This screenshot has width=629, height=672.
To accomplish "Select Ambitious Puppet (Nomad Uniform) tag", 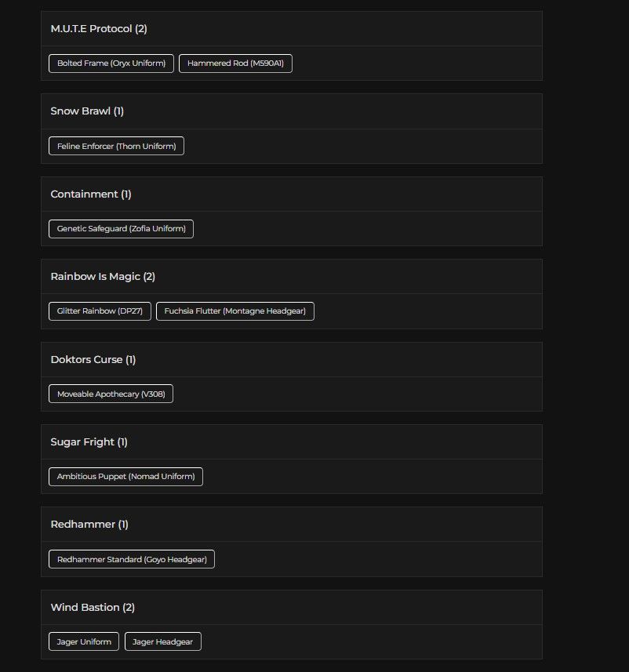I will coord(125,477).
